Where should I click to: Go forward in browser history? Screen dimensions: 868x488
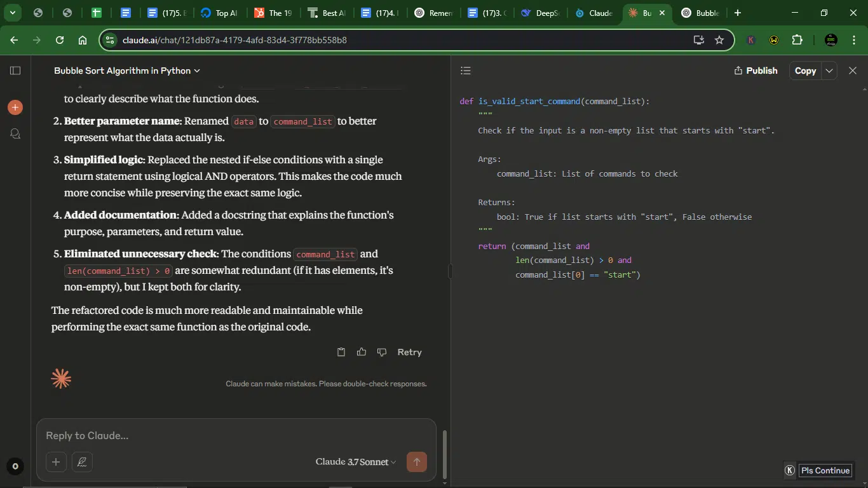[x=37, y=40]
